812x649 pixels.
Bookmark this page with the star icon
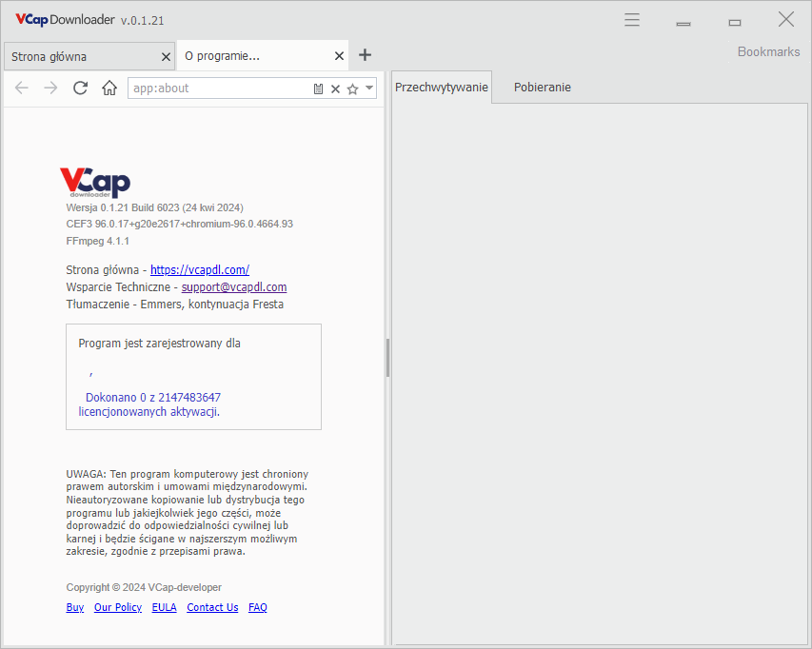tap(352, 89)
